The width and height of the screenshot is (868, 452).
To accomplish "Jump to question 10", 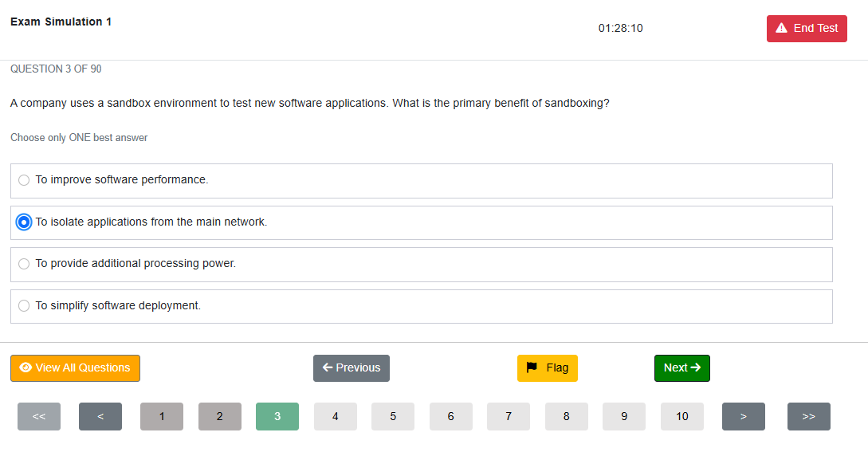I will point(682,417).
